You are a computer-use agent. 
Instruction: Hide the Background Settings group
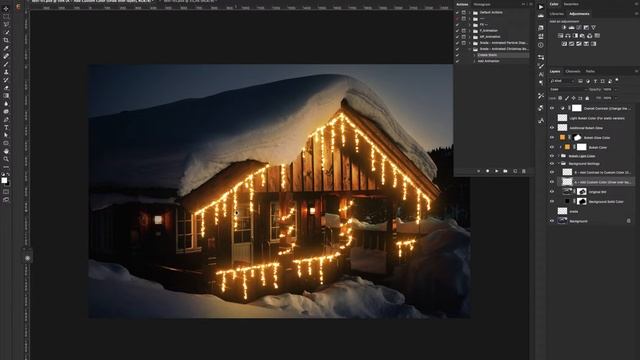coord(552,164)
